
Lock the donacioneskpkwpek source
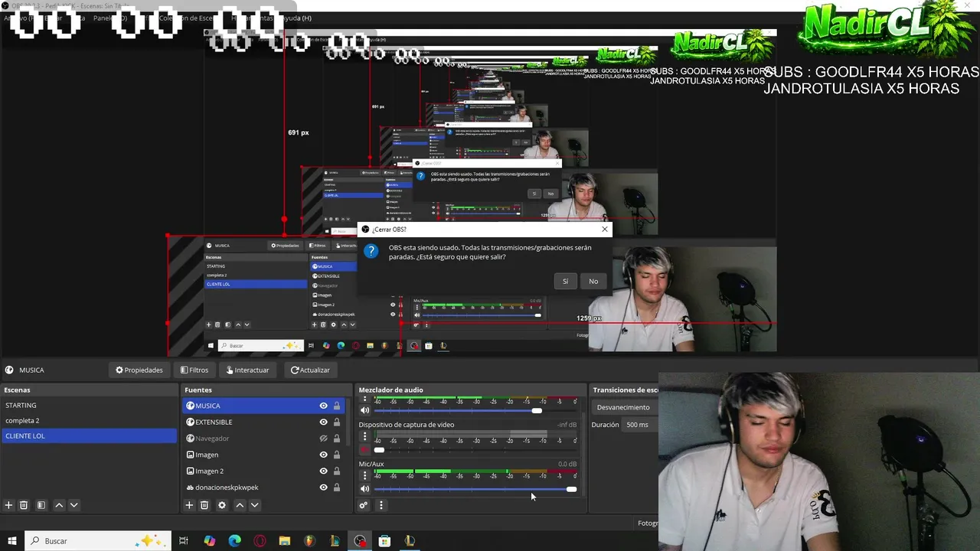pyautogui.click(x=336, y=487)
